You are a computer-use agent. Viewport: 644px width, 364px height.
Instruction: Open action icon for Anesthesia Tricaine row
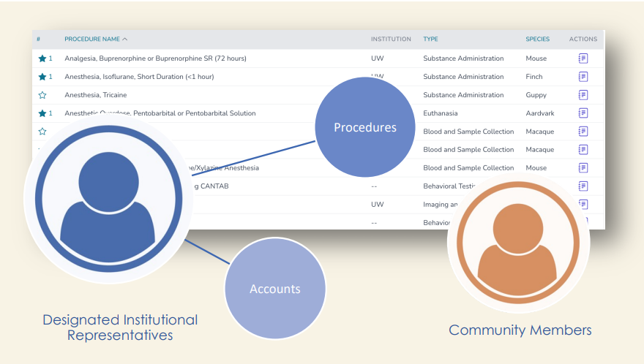tap(583, 95)
